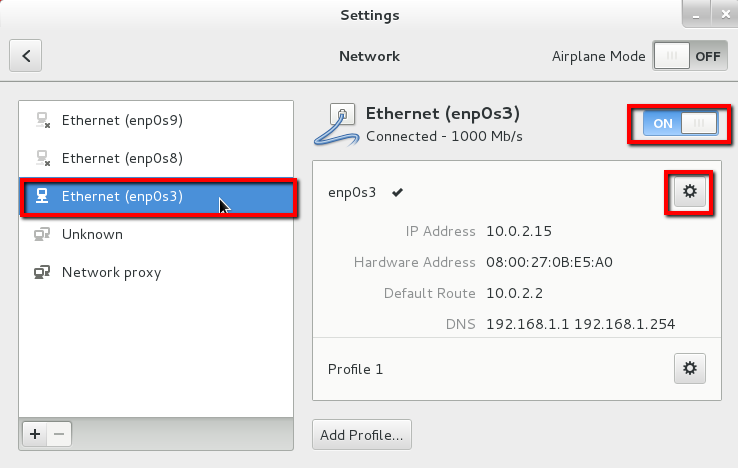Toggle the Airplane Mode switch
Screen dimensions: 738x468
[690, 56]
